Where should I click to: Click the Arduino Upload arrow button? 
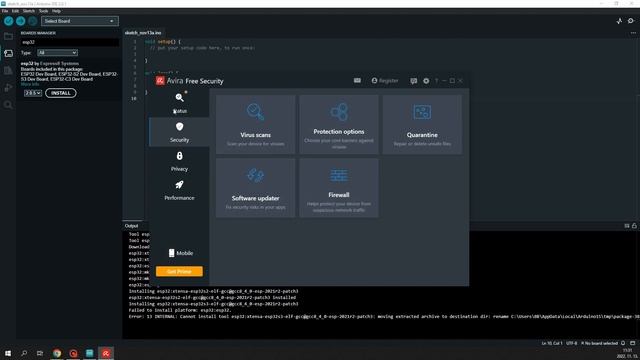(20, 21)
